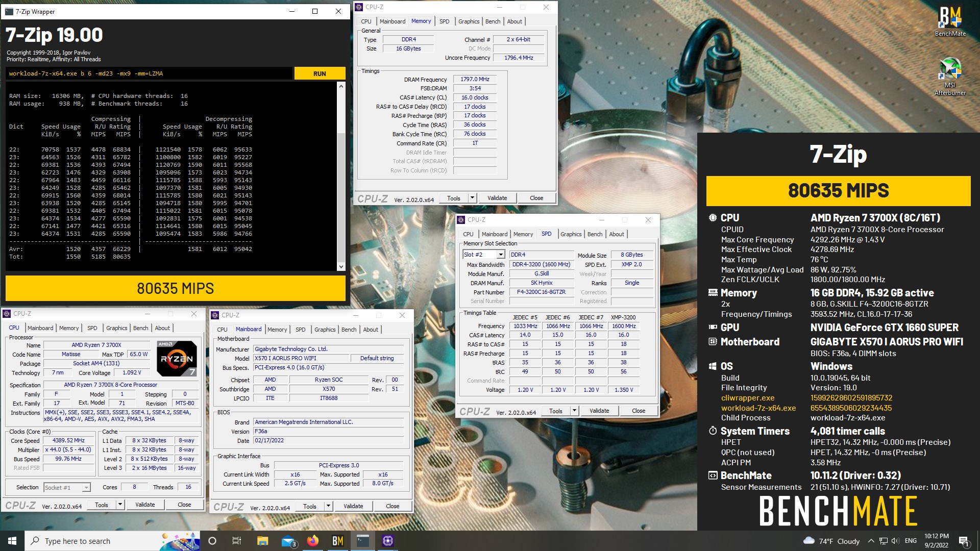Screen dimensions: 980x551
Task: Click Validate in CPU-Z Mainboard window
Action: click(353, 506)
